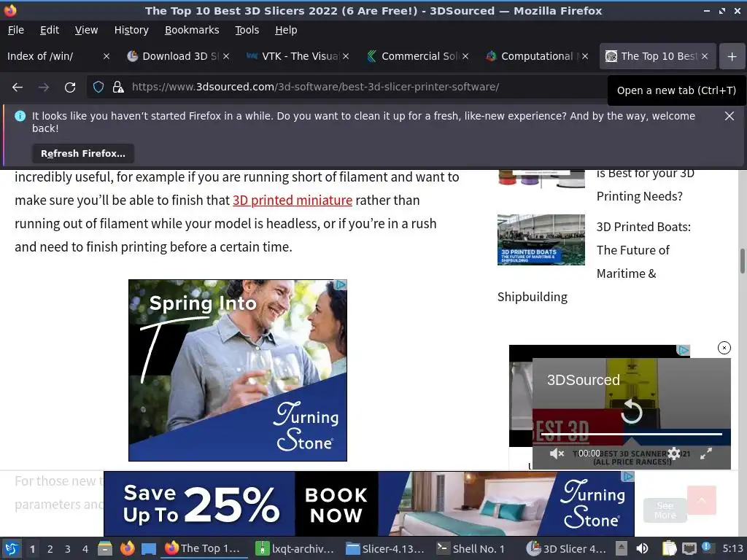Open the Bookmarks menu
The width and height of the screenshot is (747, 560).
click(x=192, y=30)
